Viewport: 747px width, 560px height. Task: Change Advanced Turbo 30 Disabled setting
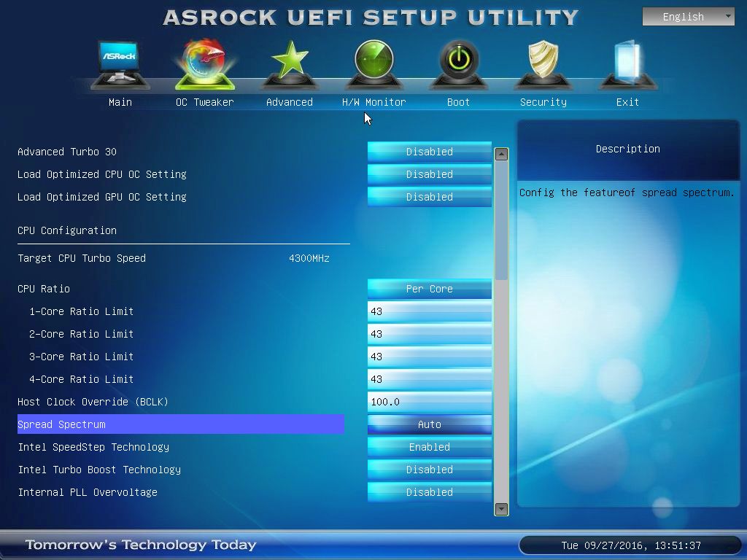pos(429,152)
